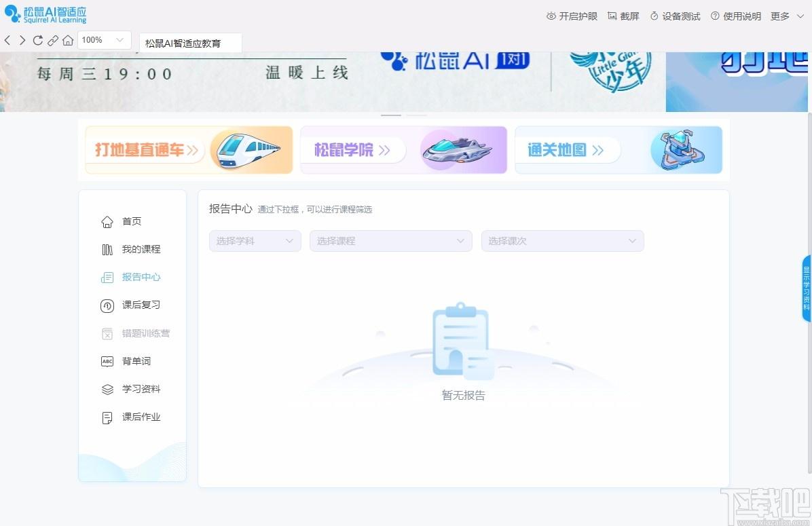Open the 通关地图 banner
The image size is (812, 526).
coord(619,149)
